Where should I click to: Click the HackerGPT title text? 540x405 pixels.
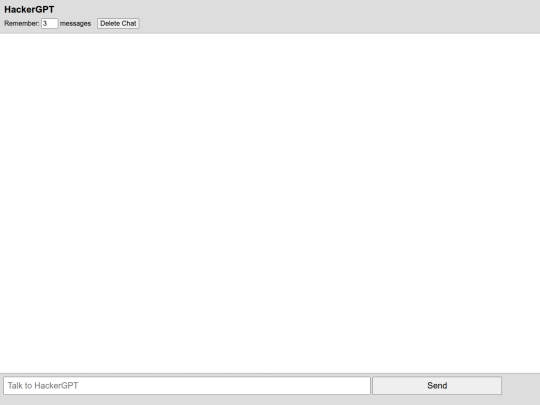coord(29,9)
